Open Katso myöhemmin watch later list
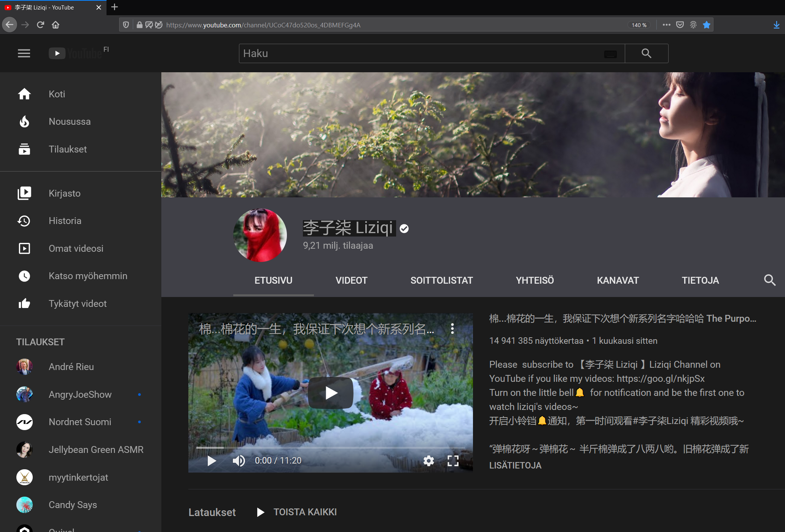The height and width of the screenshot is (532, 785). 88,276
